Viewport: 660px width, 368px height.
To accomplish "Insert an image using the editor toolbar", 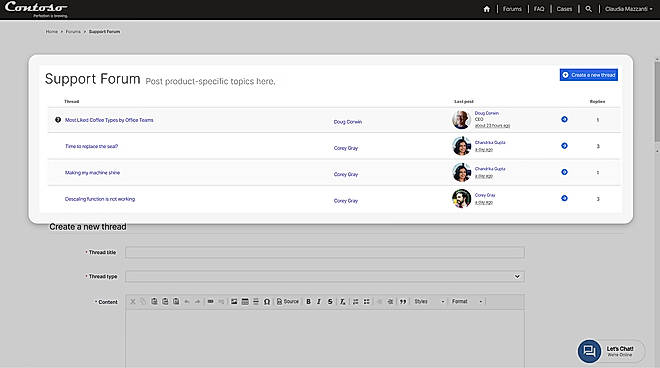I will pos(234,301).
